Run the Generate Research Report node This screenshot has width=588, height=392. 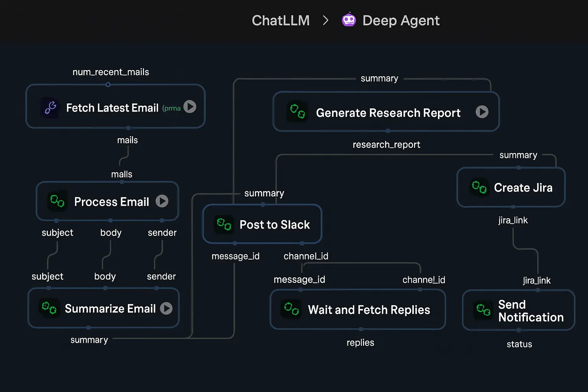pos(482,112)
